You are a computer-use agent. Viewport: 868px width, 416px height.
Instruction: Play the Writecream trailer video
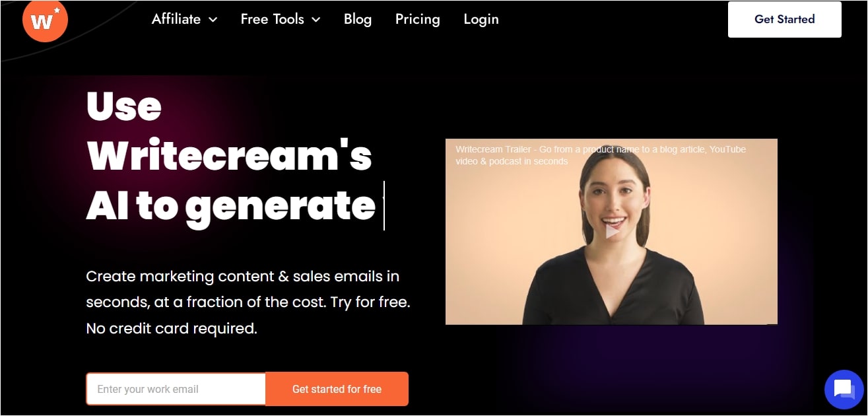click(612, 231)
